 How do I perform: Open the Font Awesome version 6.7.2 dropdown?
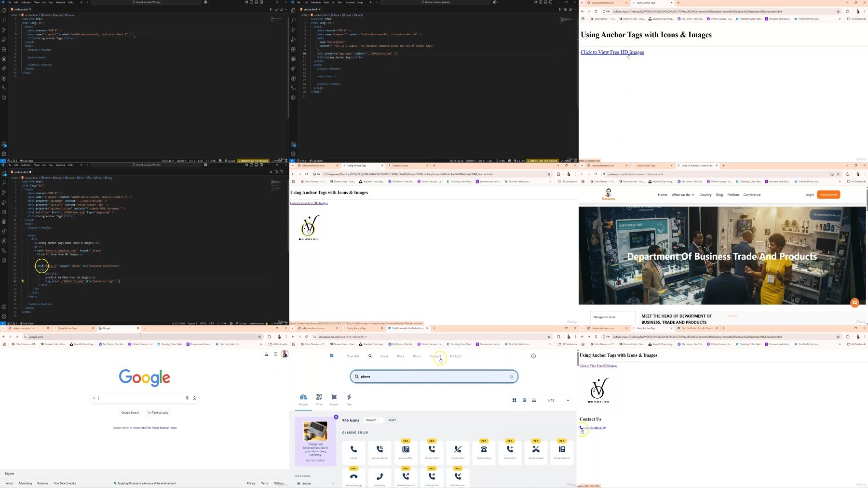point(558,400)
